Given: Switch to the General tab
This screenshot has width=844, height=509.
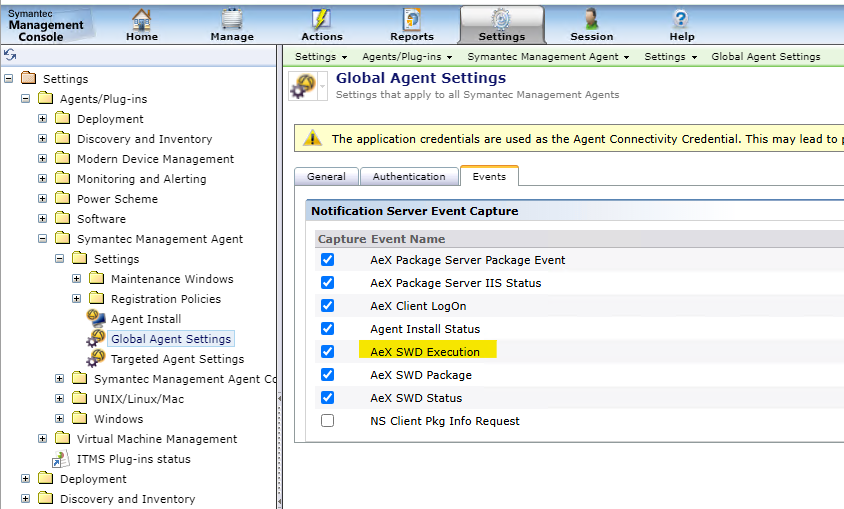Looking at the screenshot, I should tap(326, 177).
